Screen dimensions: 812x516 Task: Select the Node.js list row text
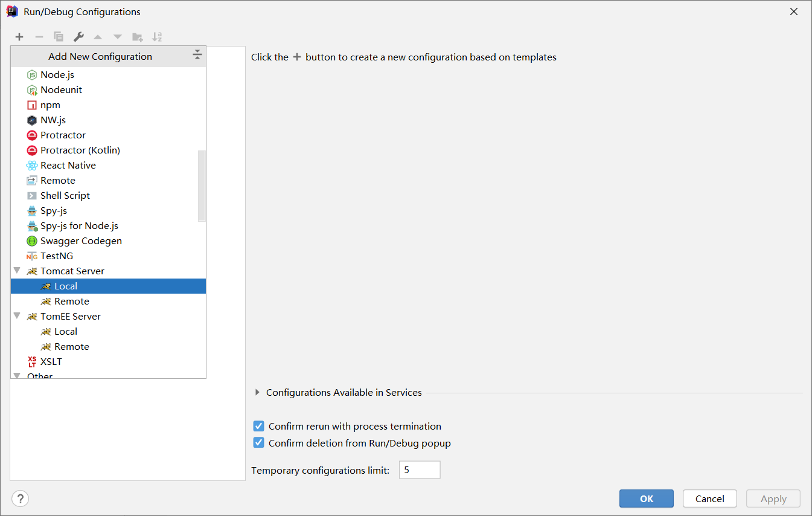click(x=57, y=74)
